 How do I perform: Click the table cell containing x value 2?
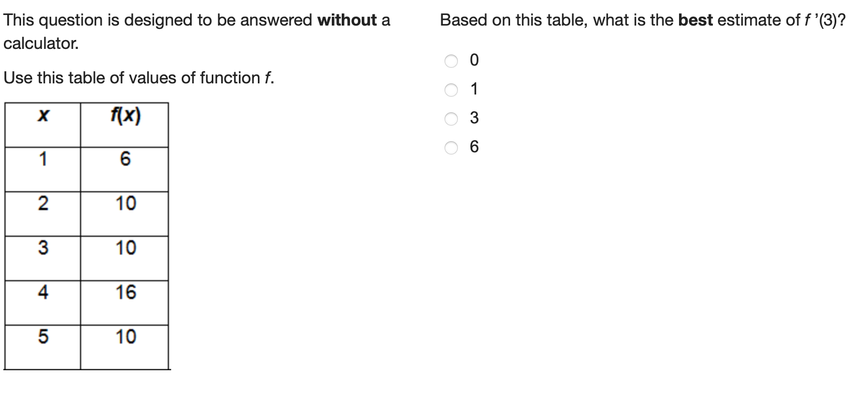pyautogui.click(x=42, y=203)
